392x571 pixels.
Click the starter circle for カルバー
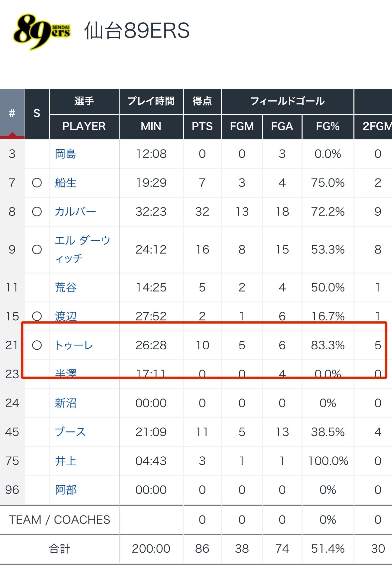coord(37,212)
